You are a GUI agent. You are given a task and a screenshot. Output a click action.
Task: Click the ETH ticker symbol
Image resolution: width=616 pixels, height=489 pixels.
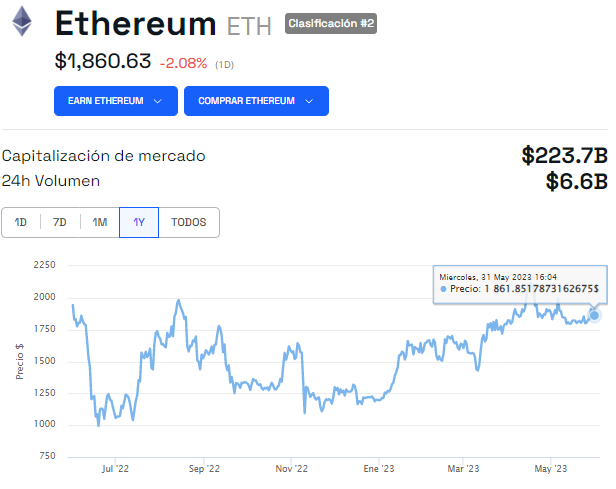pyautogui.click(x=249, y=25)
